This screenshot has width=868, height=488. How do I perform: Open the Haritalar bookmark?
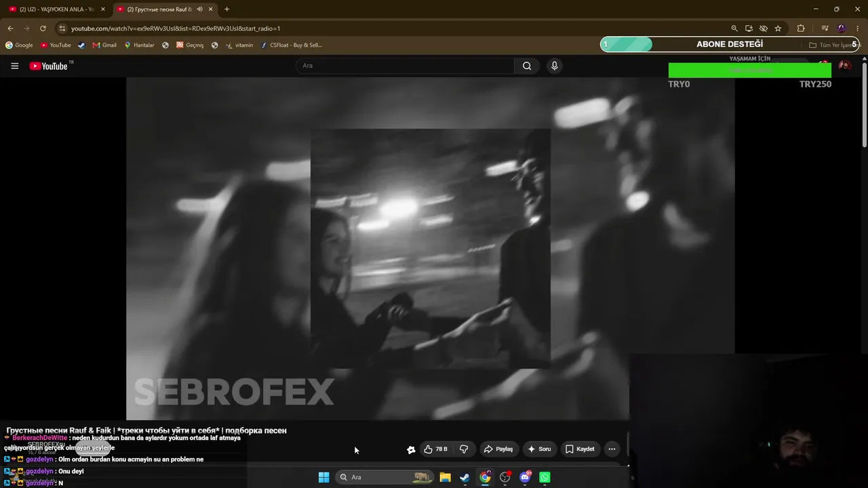(139, 45)
